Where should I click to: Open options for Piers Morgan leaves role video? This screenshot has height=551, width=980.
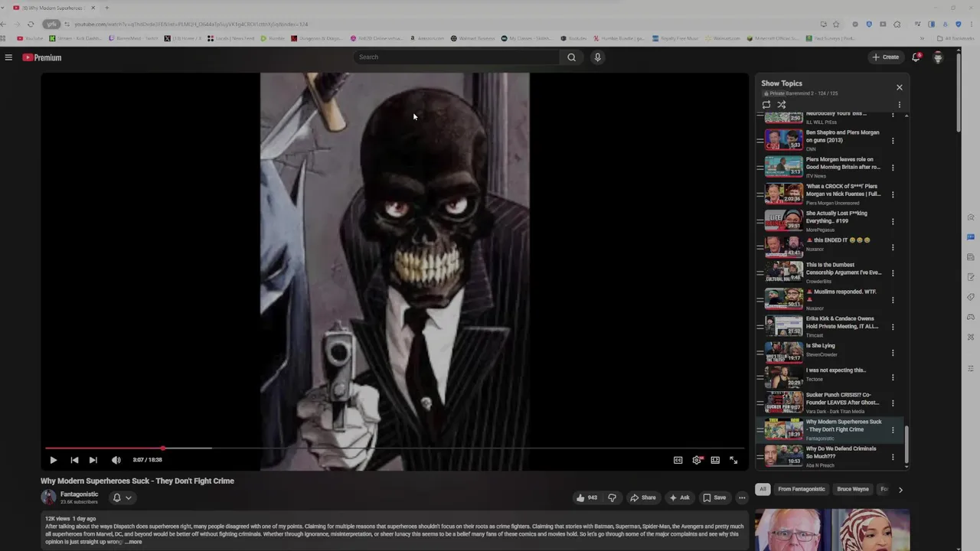pyautogui.click(x=893, y=168)
